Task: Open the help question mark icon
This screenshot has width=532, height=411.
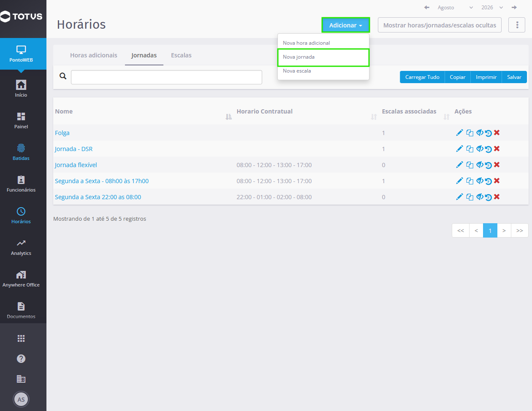Action: [21, 359]
